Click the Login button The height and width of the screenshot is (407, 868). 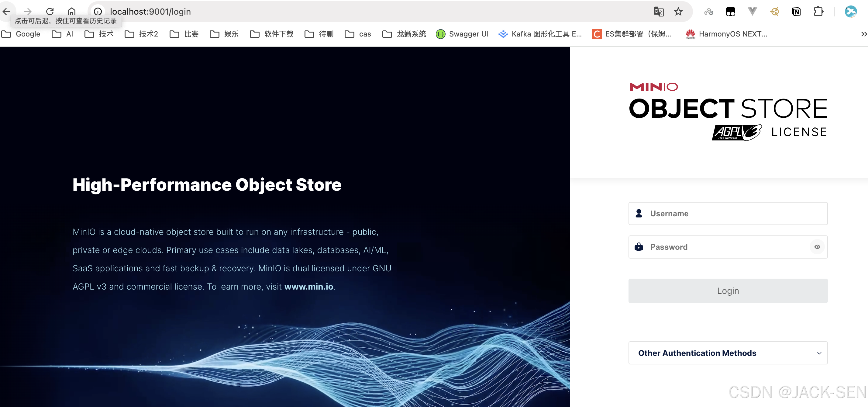728,291
